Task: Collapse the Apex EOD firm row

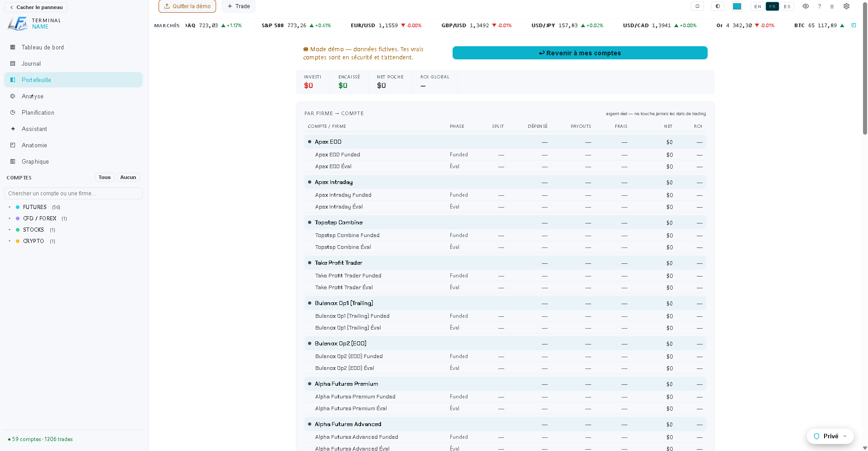Action: pos(505,142)
